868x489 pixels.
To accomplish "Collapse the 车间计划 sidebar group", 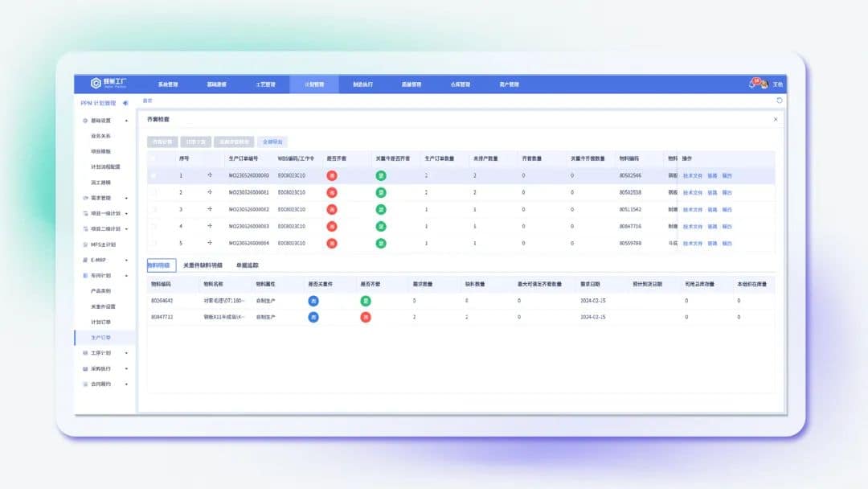I will pos(126,275).
